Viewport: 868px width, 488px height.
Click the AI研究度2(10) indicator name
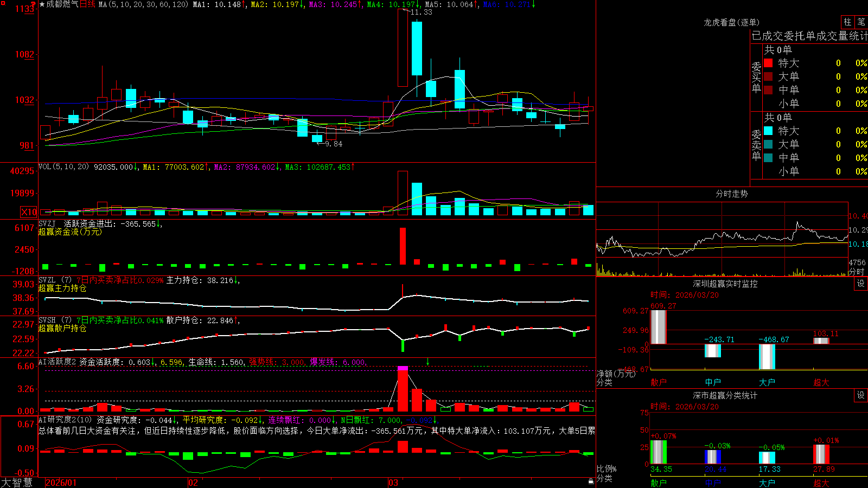[65, 420]
